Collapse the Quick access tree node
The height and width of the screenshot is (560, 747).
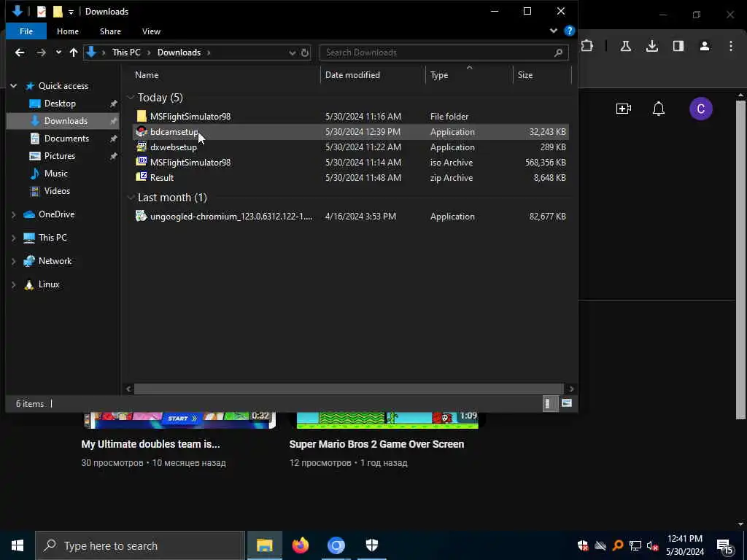click(x=13, y=86)
